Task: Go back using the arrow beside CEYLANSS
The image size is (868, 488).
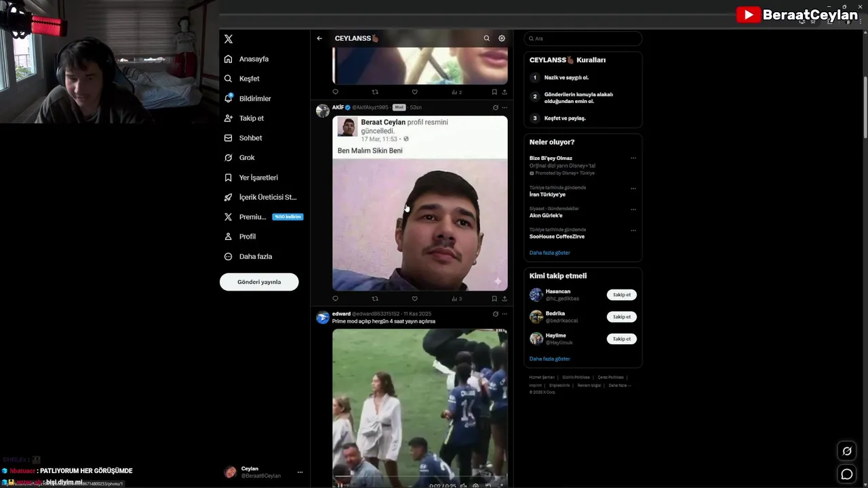Action: (319, 39)
